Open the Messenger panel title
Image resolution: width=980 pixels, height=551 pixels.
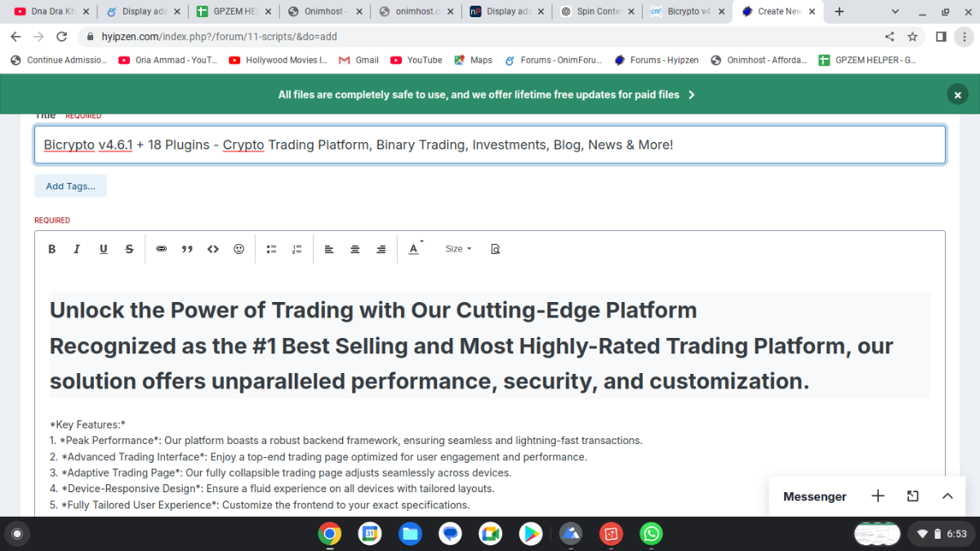click(x=815, y=496)
